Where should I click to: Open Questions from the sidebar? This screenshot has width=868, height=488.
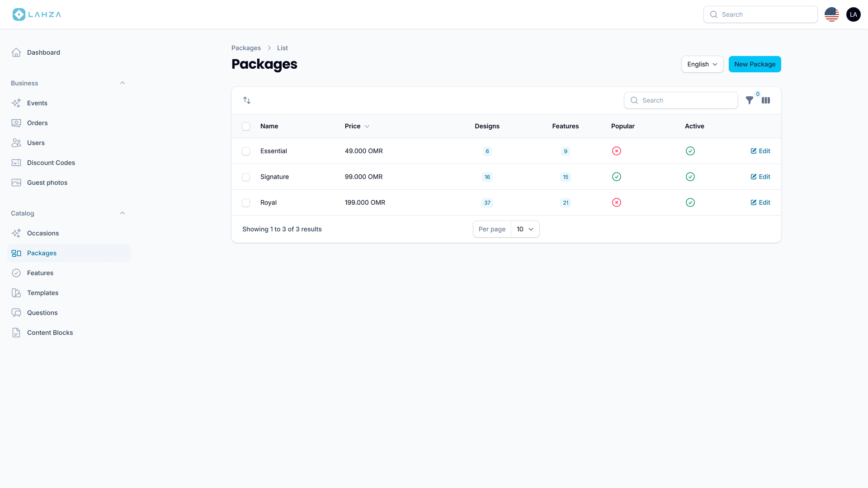point(69,313)
